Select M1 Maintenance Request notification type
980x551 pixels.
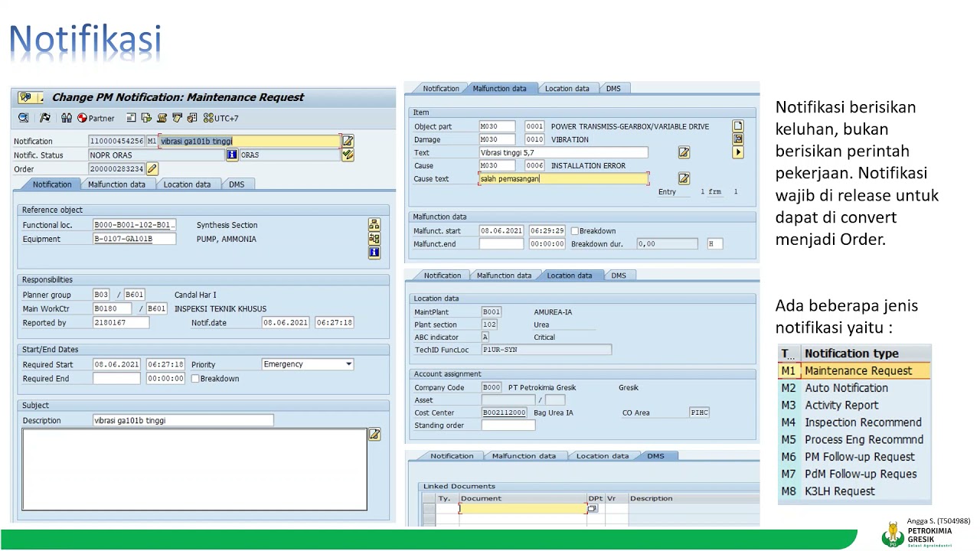click(x=854, y=370)
